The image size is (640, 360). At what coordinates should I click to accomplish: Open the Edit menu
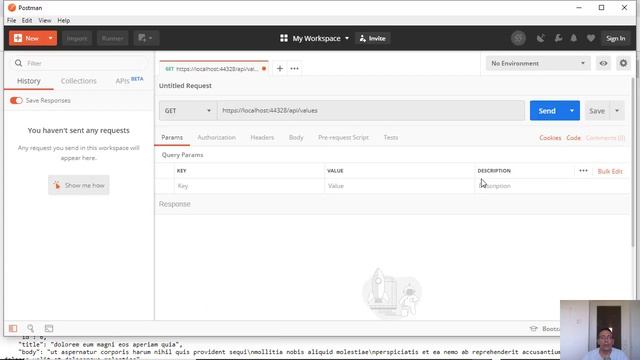pos(27,20)
